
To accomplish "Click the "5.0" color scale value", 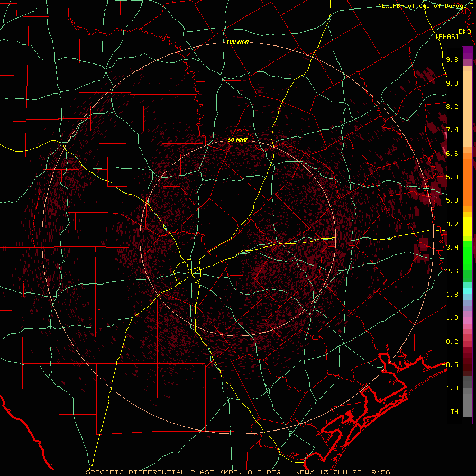I will point(452,200).
